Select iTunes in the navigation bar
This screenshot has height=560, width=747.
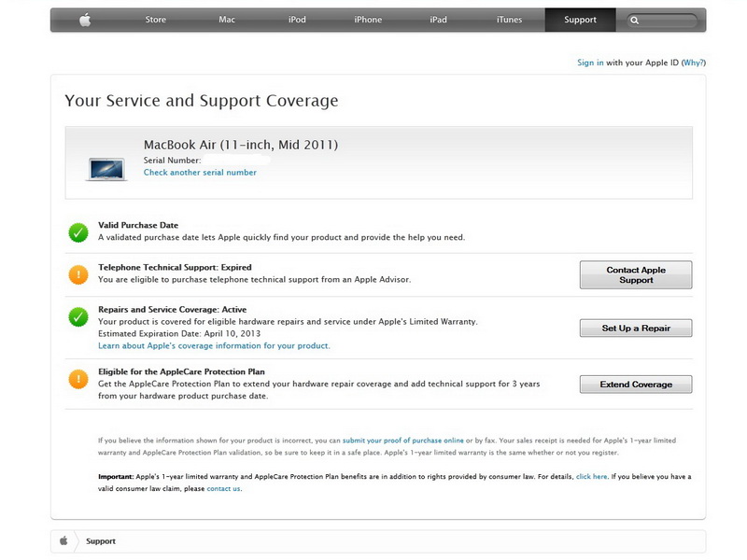click(x=510, y=20)
